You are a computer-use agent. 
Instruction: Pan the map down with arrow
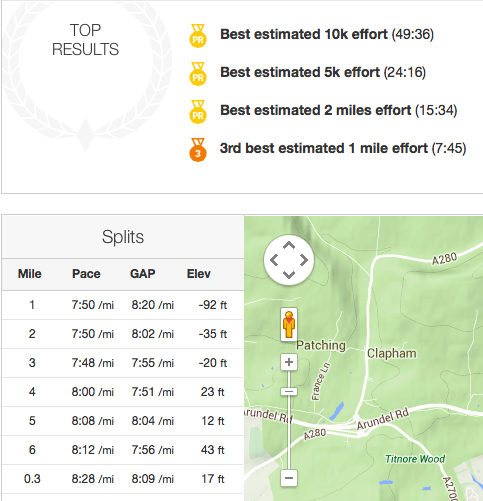pyautogui.click(x=289, y=275)
